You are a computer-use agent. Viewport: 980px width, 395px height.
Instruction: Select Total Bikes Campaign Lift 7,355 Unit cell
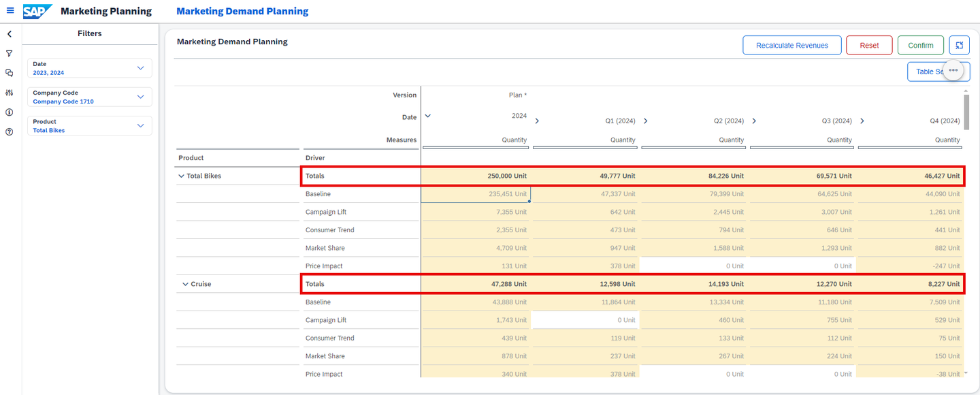476,212
